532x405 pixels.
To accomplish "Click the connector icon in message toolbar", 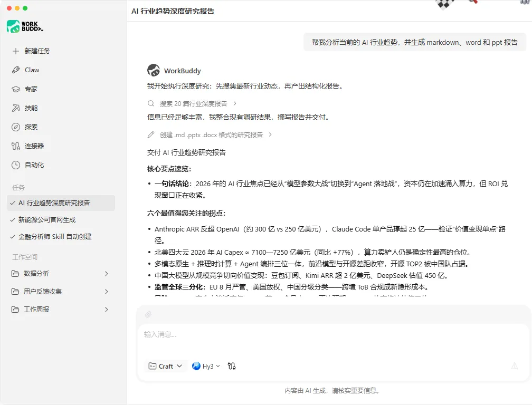I will click(x=232, y=366).
